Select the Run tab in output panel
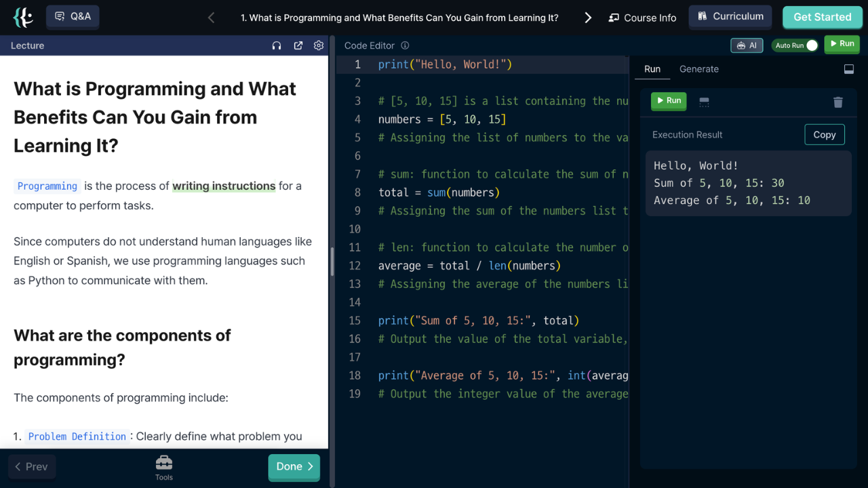 652,69
